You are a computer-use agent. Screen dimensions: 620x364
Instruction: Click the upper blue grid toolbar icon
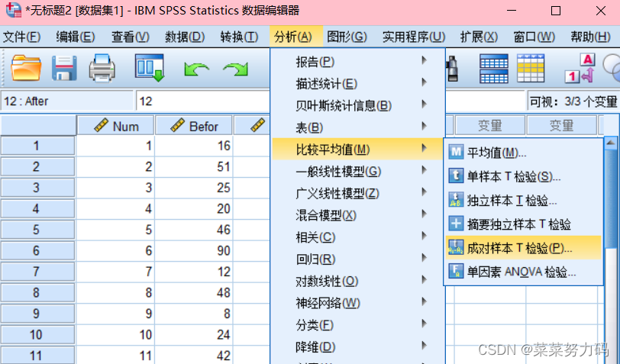pos(493,69)
